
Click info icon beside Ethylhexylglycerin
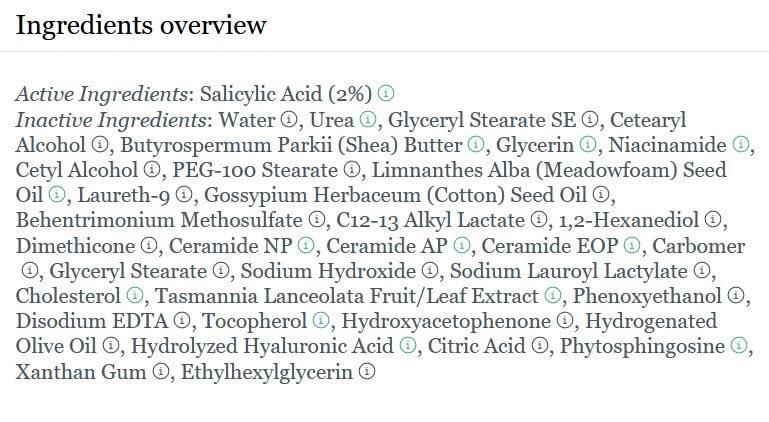click(366, 372)
